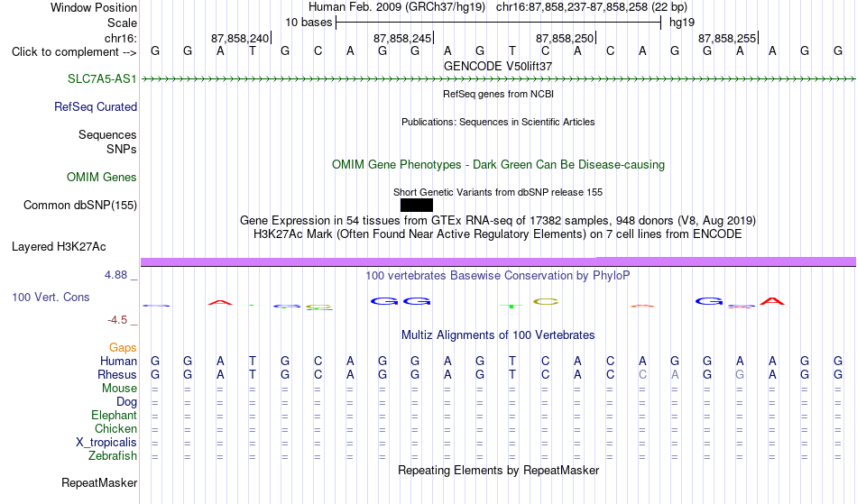Click 'RefSeq genes from NCBI' title
Viewport: 857px width, 504px height.
499,94
